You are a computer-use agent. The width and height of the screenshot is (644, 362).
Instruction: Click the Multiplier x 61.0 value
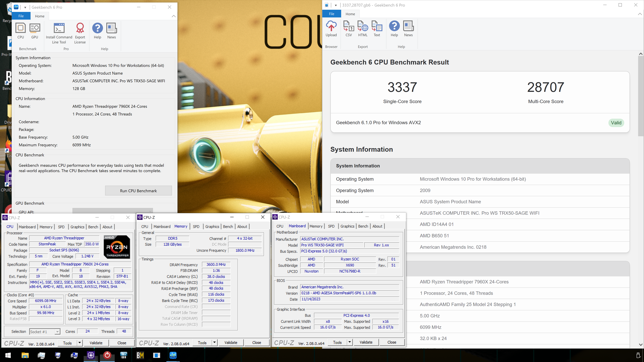click(x=46, y=307)
